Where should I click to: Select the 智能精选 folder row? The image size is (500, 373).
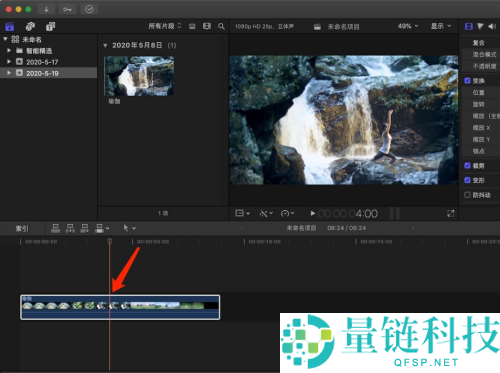coord(49,51)
